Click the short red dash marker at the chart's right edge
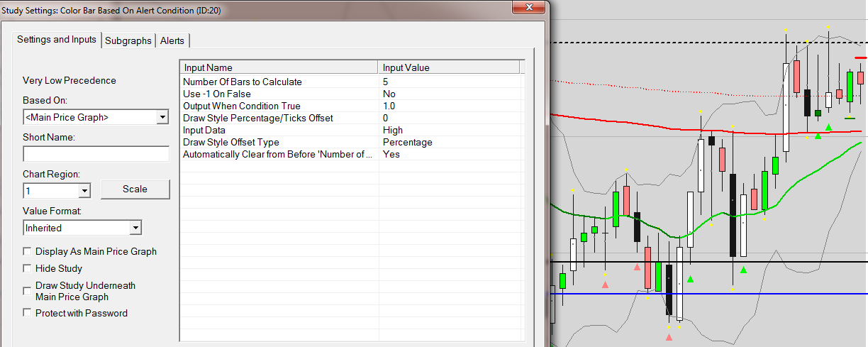The image size is (868, 347). click(861, 57)
